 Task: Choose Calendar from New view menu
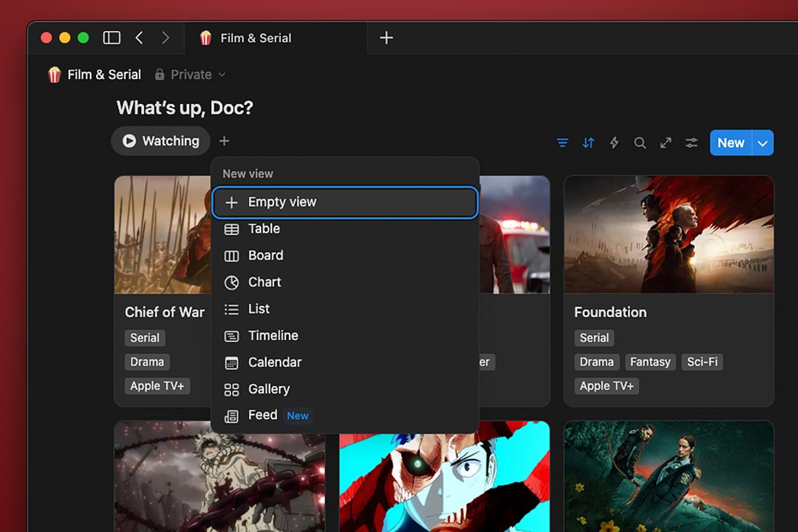pyautogui.click(x=345, y=363)
